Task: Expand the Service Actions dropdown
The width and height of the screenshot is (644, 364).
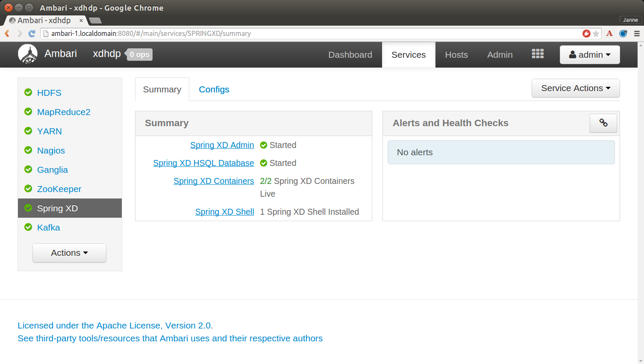Action: 576,88
